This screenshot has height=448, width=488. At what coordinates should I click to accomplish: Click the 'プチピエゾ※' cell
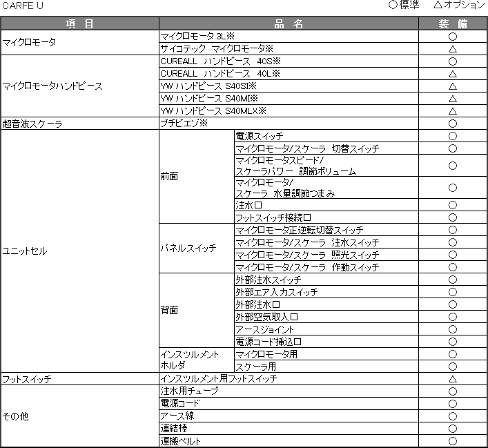289,124
